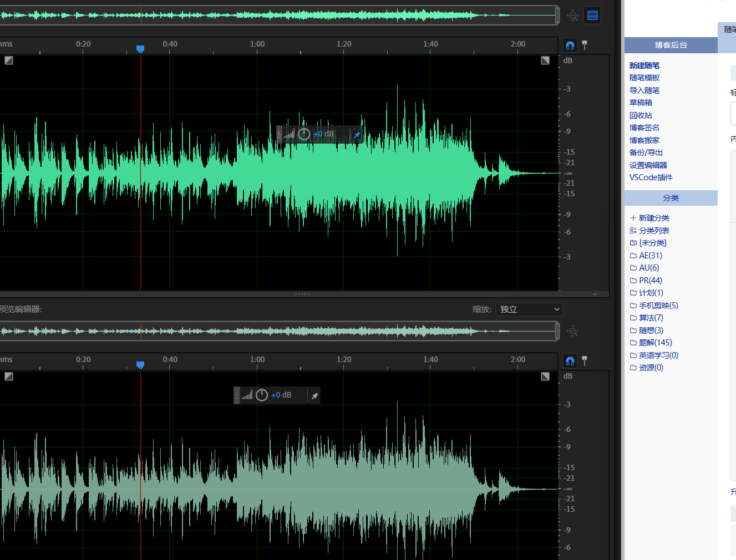
Task: Open 导入随笔 link
Action: coord(644,90)
